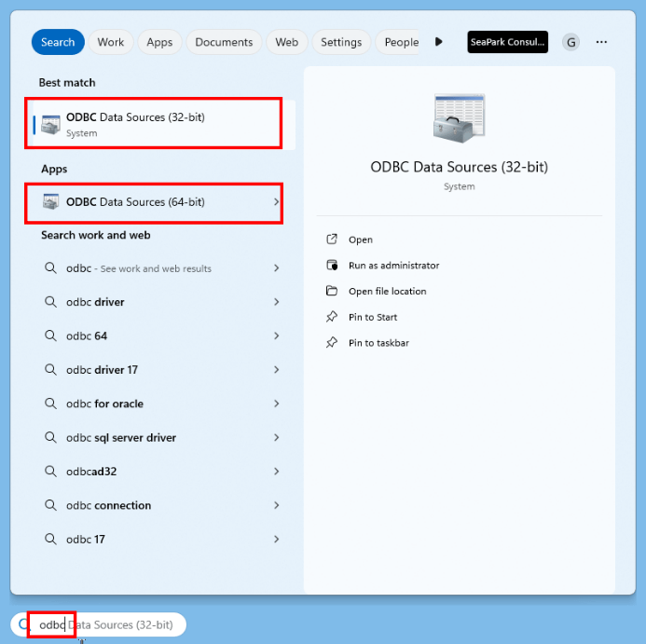Choose Pin to taskbar
Image resolution: width=646 pixels, height=644 pixels.
(x=378, y=343)
